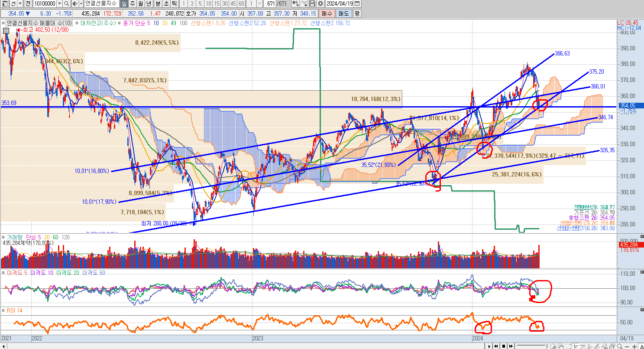
Task: Click the bottom-right magnifying glass icon
Action: 620,346
